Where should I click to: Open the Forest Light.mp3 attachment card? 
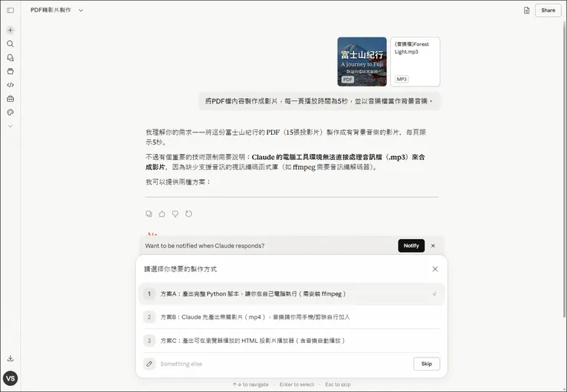tap(415, 62)
